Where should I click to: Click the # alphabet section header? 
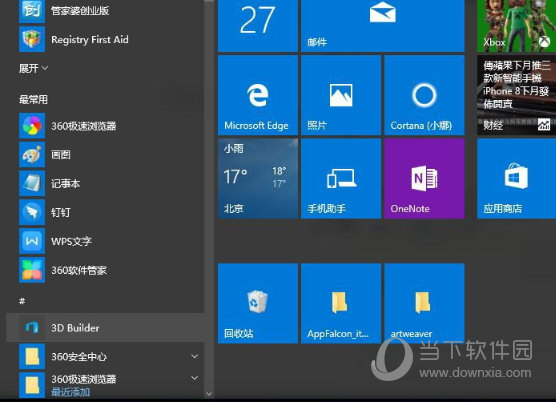point(22,301)
